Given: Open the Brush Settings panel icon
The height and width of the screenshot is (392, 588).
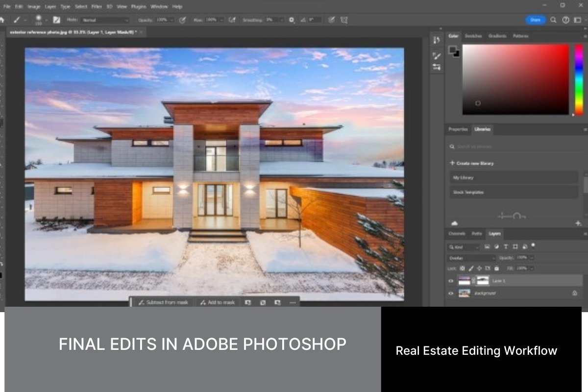Looking at the screenshot, I should 57,20.
